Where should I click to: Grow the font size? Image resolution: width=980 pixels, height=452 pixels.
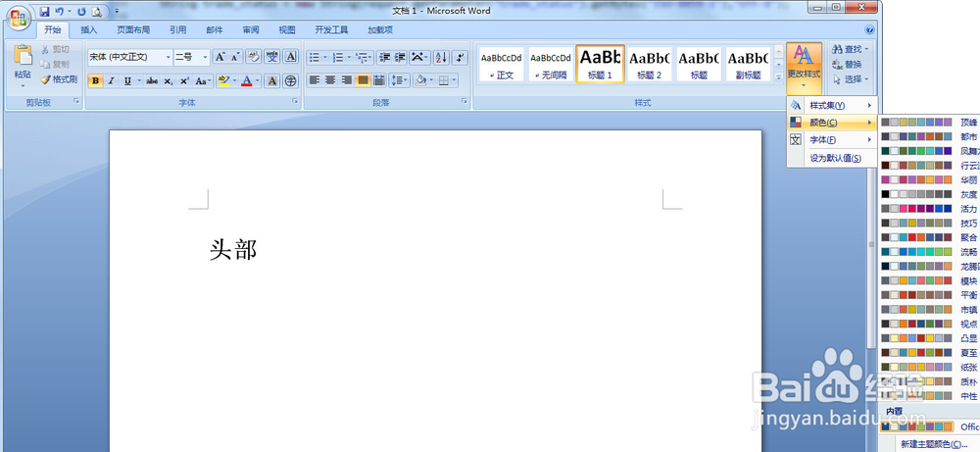coord(220,57)
